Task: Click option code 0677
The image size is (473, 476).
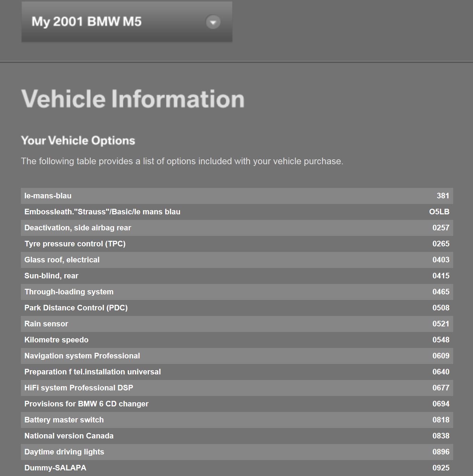Action: (x=441, y=388)
